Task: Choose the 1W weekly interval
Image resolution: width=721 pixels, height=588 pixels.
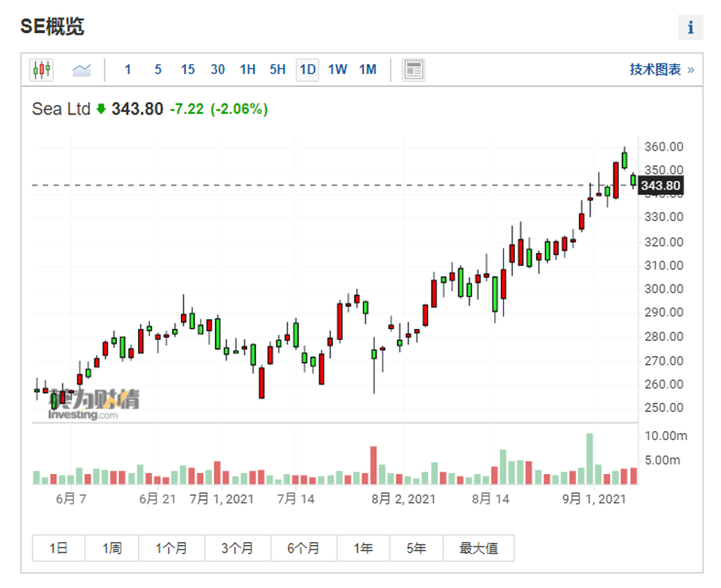Action: (337, 70)
